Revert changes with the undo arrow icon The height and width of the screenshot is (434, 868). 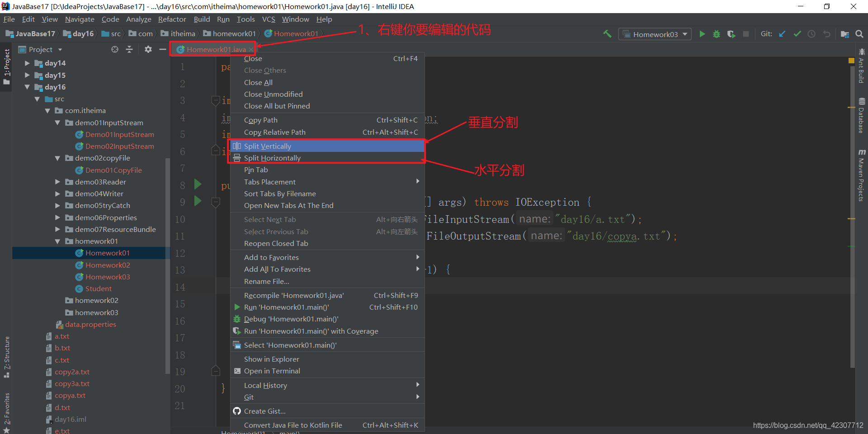click(826, 34)
